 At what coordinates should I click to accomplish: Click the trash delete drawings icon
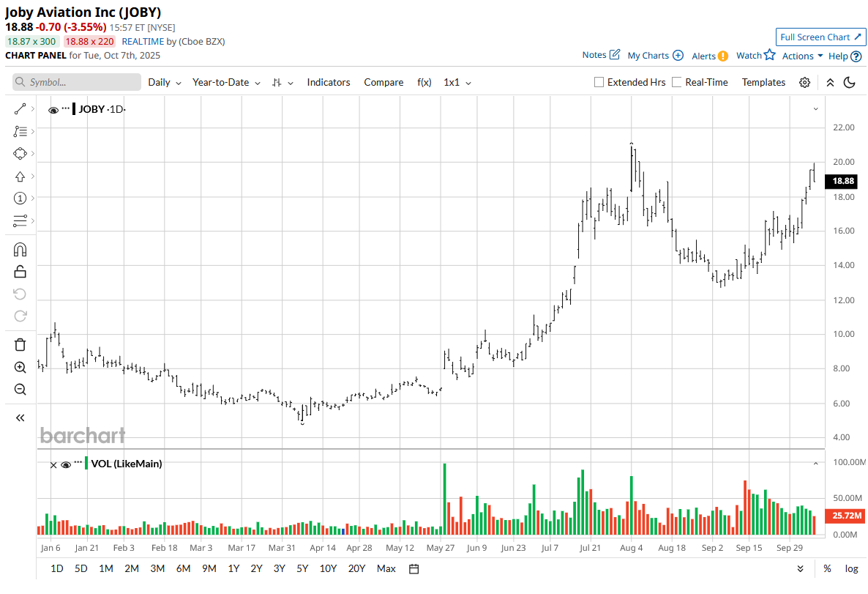(20, 345)
